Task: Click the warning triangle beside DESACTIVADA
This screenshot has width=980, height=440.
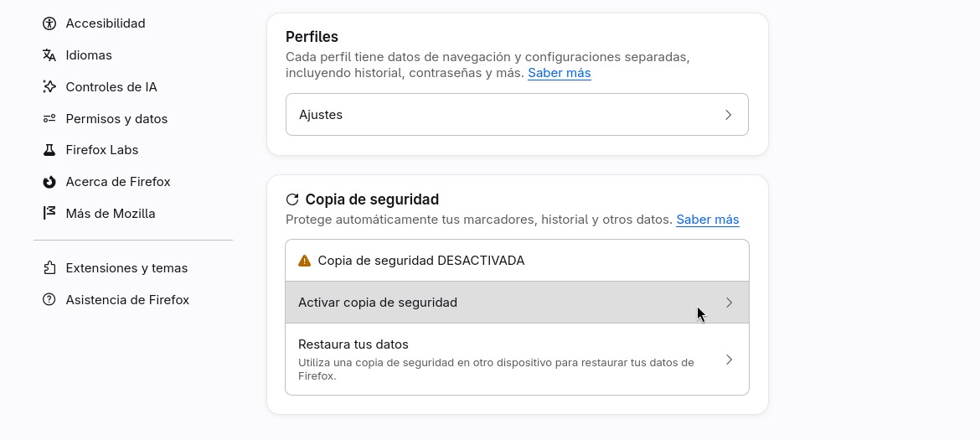Action: [304, 261]
